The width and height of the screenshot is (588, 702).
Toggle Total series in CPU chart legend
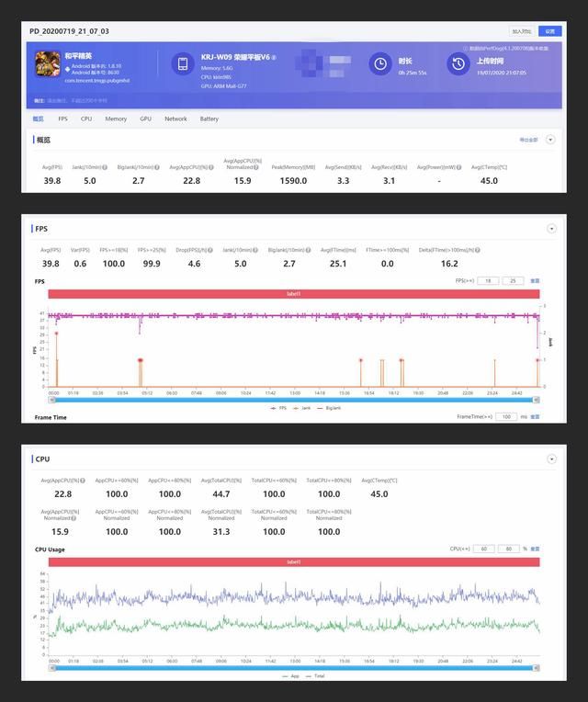(315, 676)
